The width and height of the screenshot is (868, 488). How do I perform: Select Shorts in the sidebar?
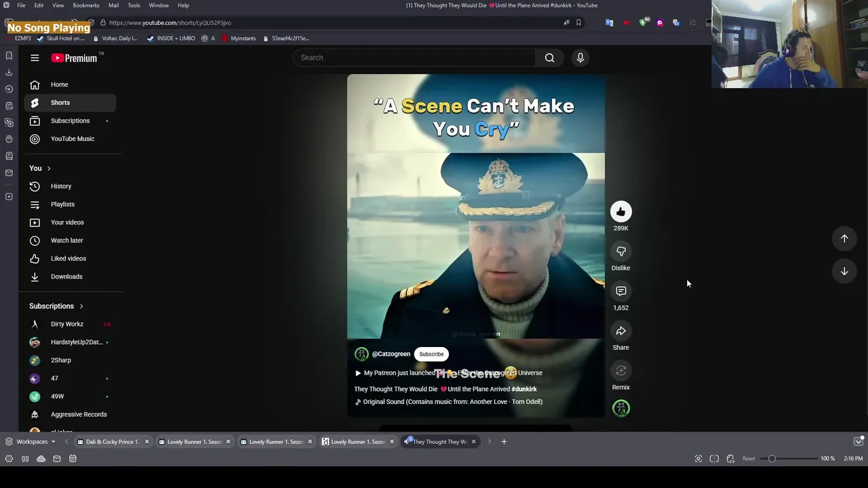click(70, 102)
